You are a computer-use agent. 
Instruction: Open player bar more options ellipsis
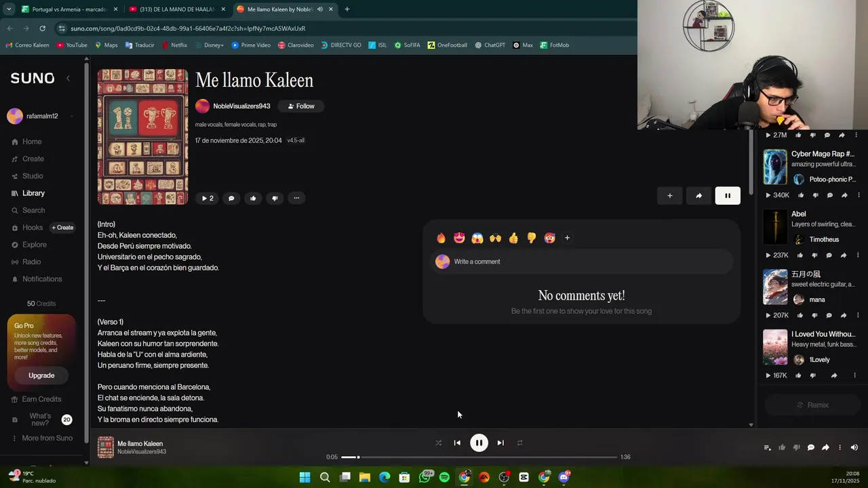tap(840, 447)
